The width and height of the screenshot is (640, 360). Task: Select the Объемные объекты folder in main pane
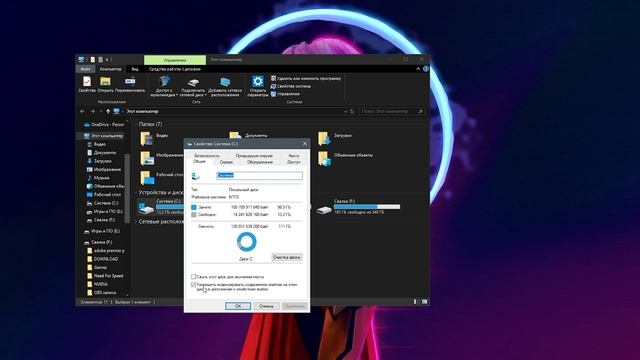(345, 158)
